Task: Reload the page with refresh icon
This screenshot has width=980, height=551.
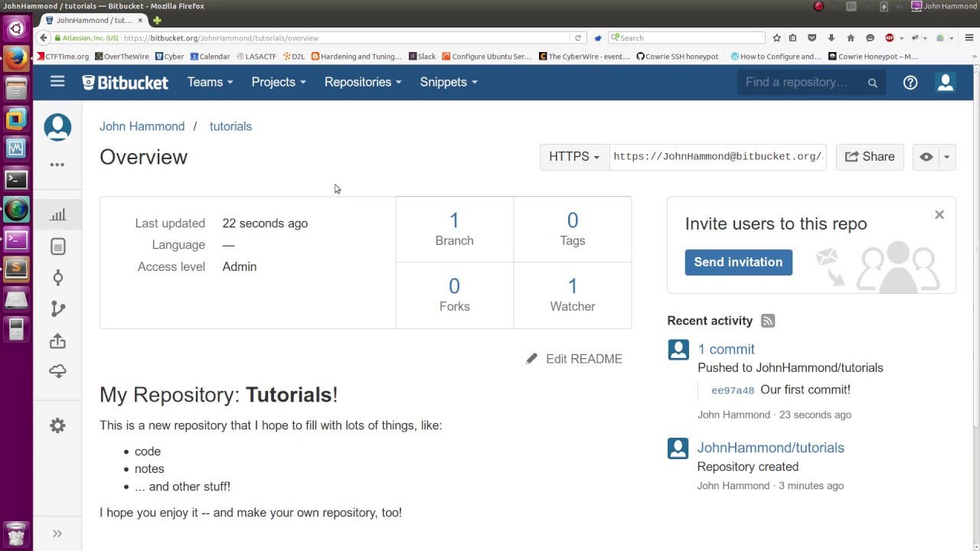Action: click(x=578, y=37)
